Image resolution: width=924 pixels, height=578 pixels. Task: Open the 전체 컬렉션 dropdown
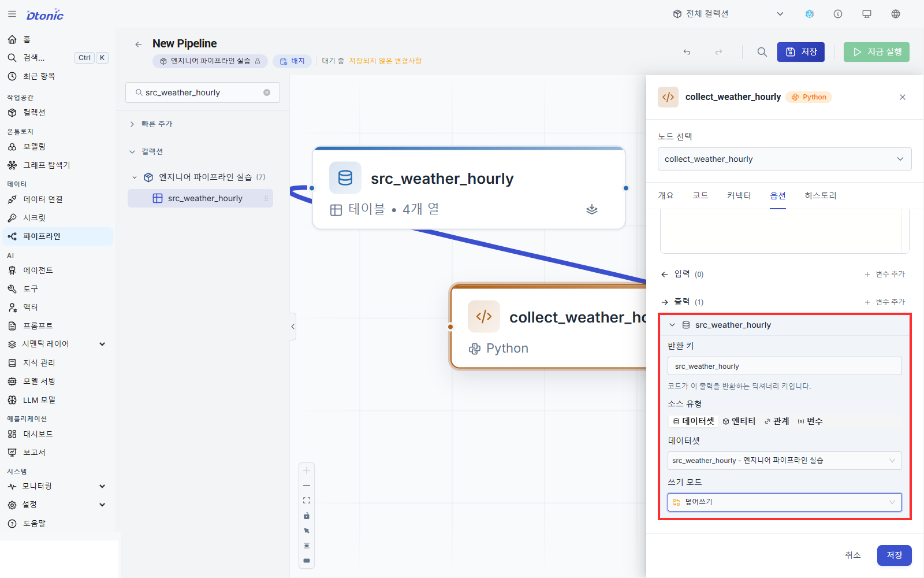coord(728,14)
